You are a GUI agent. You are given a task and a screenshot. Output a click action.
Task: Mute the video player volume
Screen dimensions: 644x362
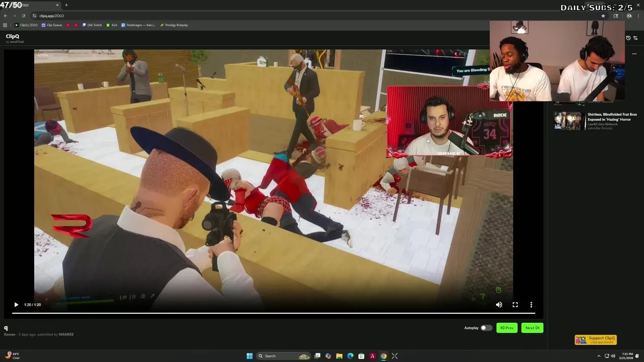(x=499, y=305)
